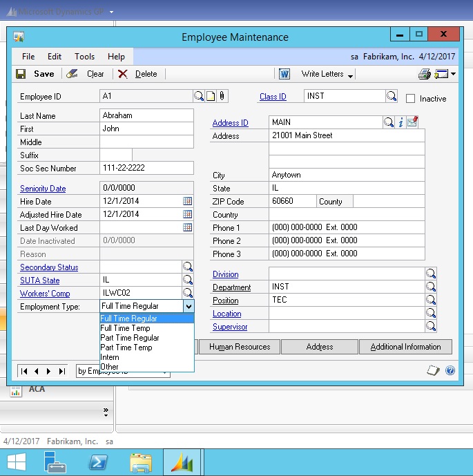Open Position lookup magnifier
473x476 pixels.
[431, 300]
